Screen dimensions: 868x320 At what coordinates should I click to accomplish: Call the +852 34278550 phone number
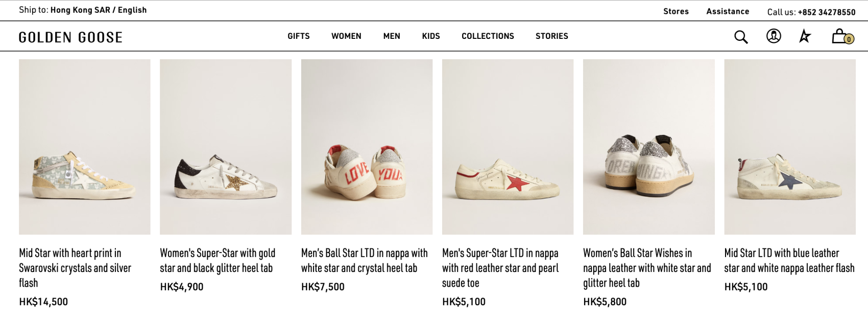tap(827, 12)
